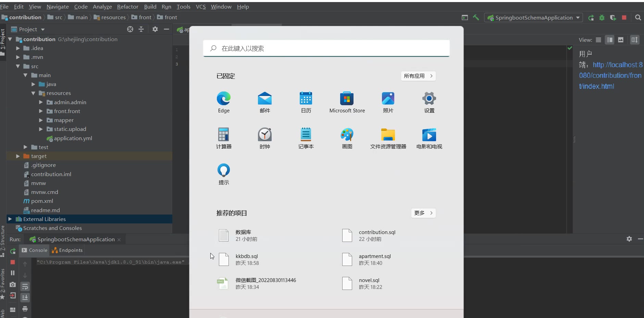Image resolution: width=644 pixels, height=318 pixels.
Task: Open Project panel gear options
Action: point(155,29)
